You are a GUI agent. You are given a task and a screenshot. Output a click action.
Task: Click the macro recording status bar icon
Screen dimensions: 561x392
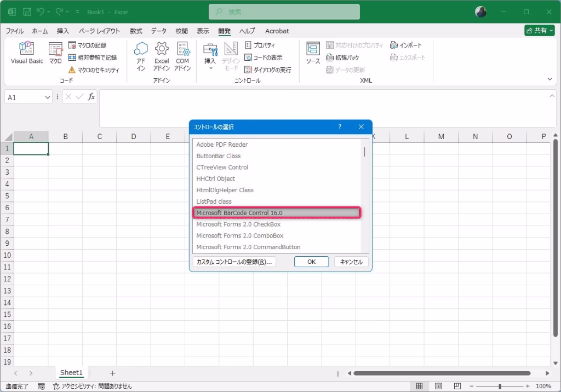(x=41, y=387)
